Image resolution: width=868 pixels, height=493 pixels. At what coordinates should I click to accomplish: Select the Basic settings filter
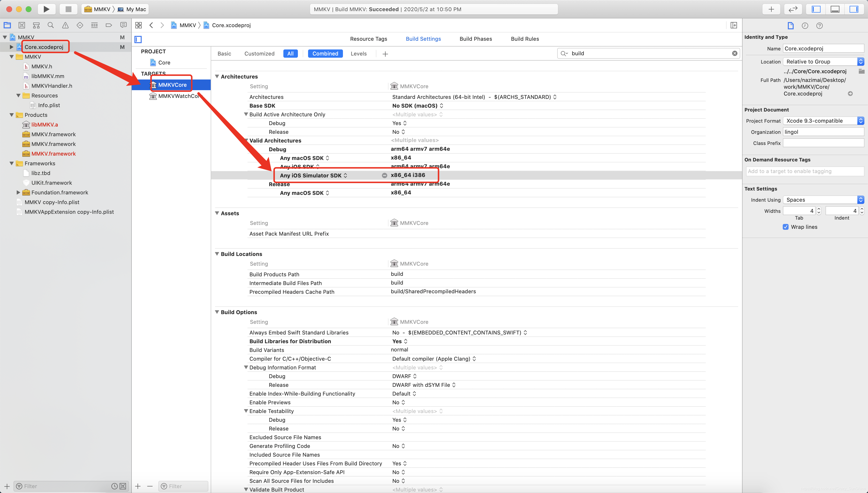(x=224, y=54)
